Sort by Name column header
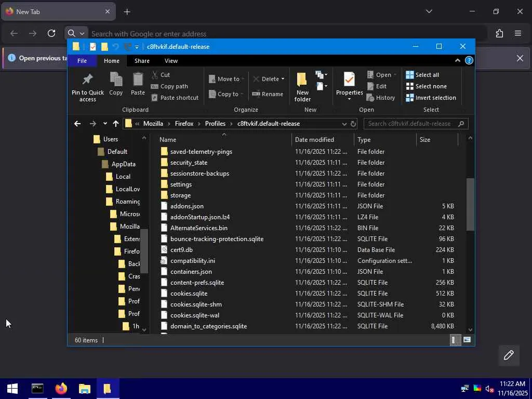This screenshot has width=532, height=399. (224, 140)
